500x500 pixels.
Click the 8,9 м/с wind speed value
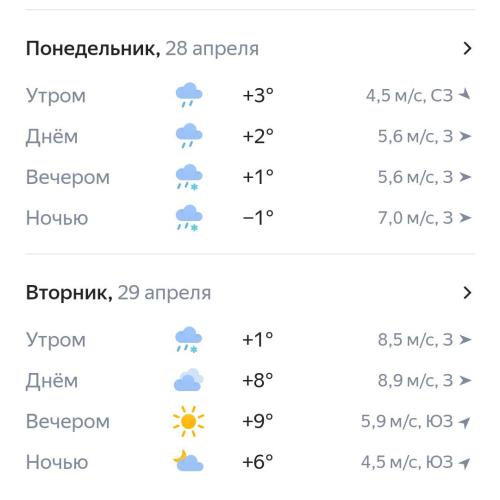[x=407, y=380]
